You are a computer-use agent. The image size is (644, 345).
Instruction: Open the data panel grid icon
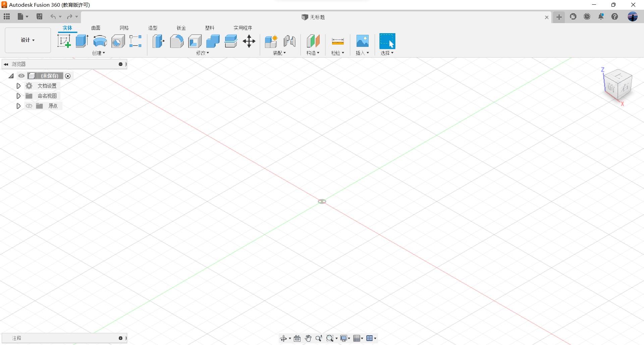[x=7, y=16]
